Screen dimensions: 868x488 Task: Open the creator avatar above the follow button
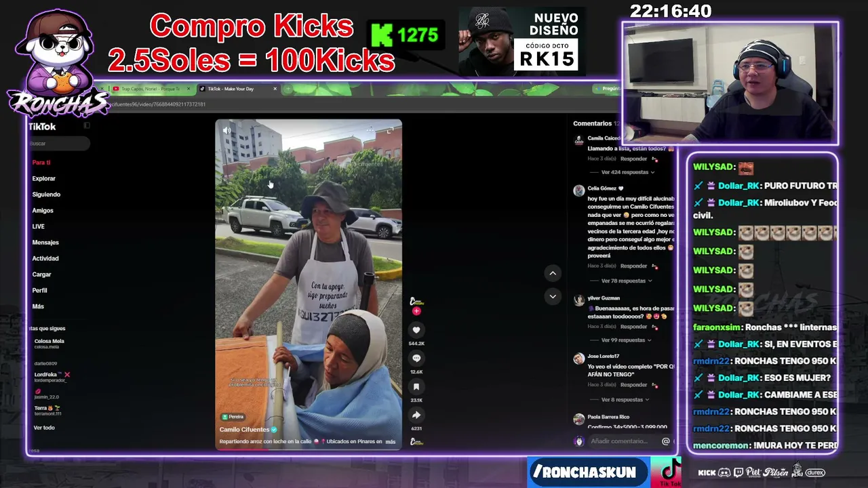[416, 301]
